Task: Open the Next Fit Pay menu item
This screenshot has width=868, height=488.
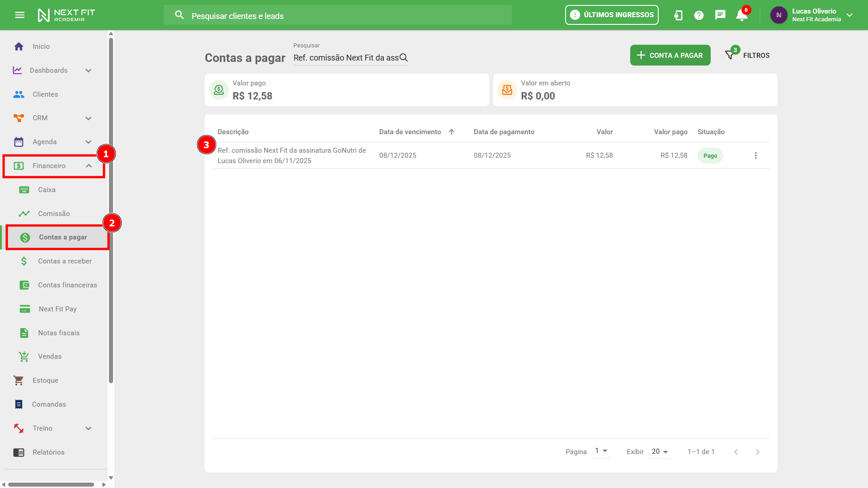Action: coord(57,309)
